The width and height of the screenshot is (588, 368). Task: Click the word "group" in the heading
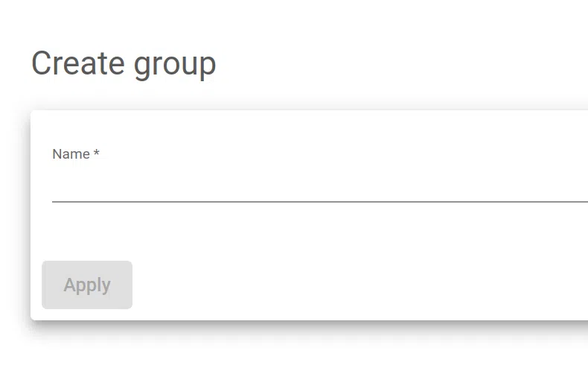[x=175, y=65]
